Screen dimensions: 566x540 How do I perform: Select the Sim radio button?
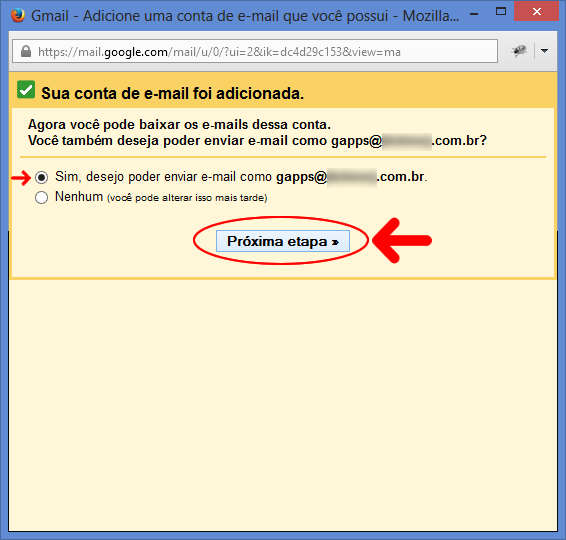[x=42, y=177]
